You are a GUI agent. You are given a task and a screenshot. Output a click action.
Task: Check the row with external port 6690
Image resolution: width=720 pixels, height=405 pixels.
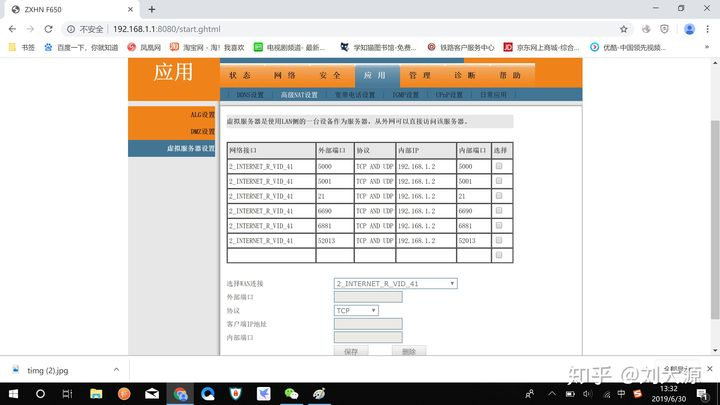click(x=499, y=210)
